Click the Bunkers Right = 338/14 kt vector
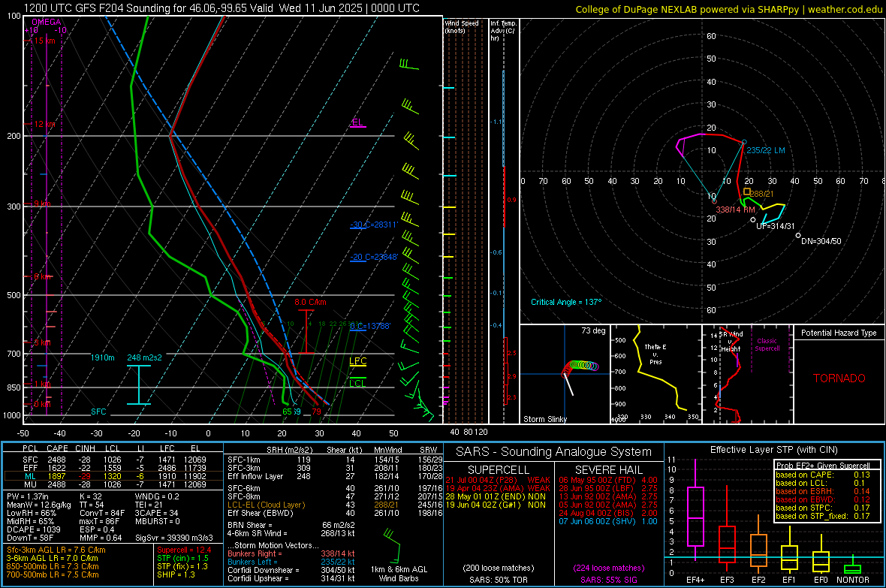 click(x=291, y=553)
